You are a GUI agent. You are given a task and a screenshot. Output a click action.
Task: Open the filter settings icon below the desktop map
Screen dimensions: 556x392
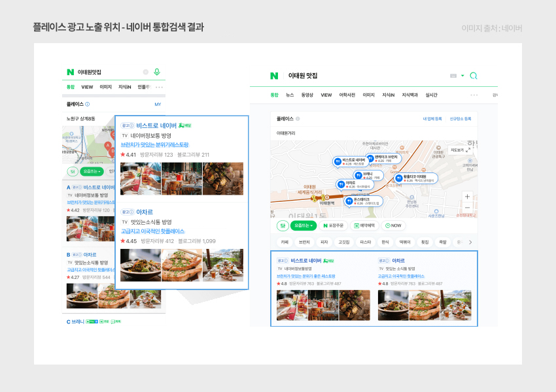point(283,225)
